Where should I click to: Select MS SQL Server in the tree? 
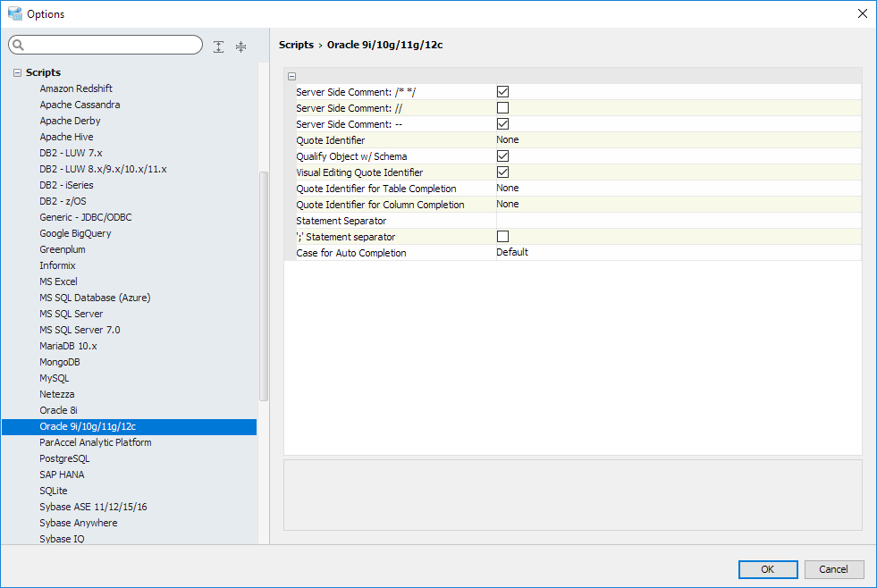(x=71, y=314)
